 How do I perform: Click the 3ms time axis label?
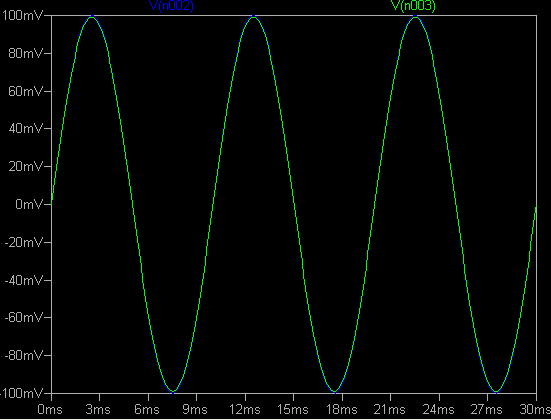click(x=98, y=409)
